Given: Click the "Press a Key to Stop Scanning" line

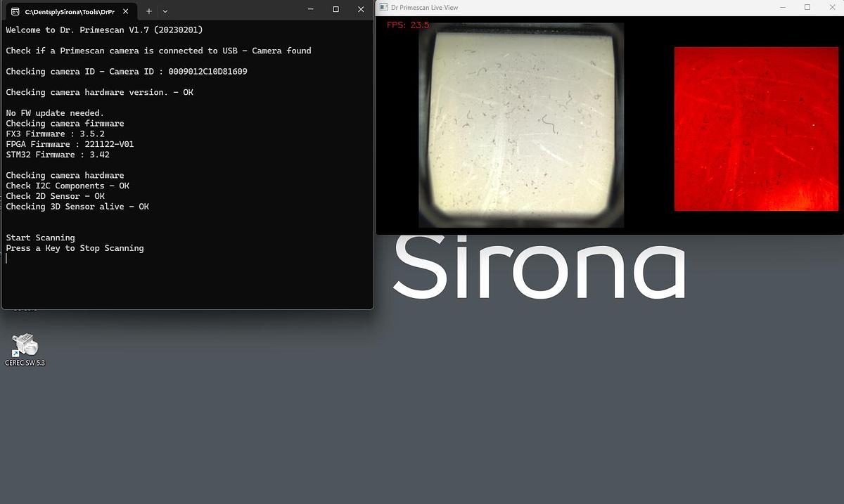Looking at the screenshot, I should 75,248.
